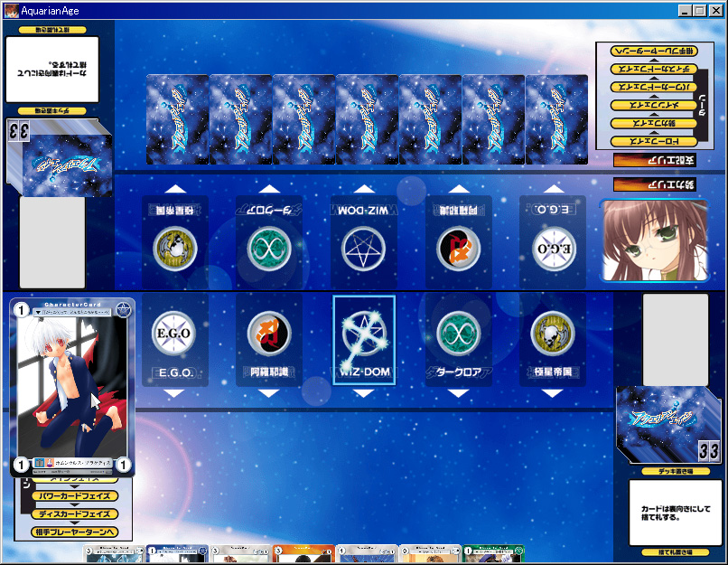Select the player's 阿羅耶識 faction emblem
728x565 pixels.
269,334
